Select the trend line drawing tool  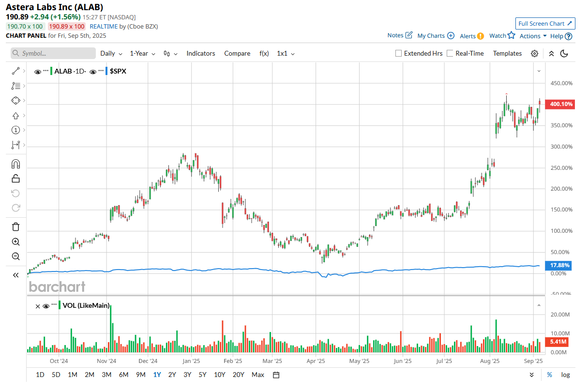point(15,71)
